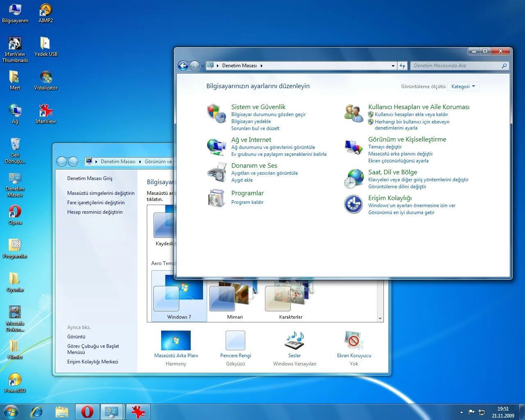Select the Mimari theme thumbnail

click(235, 299)
